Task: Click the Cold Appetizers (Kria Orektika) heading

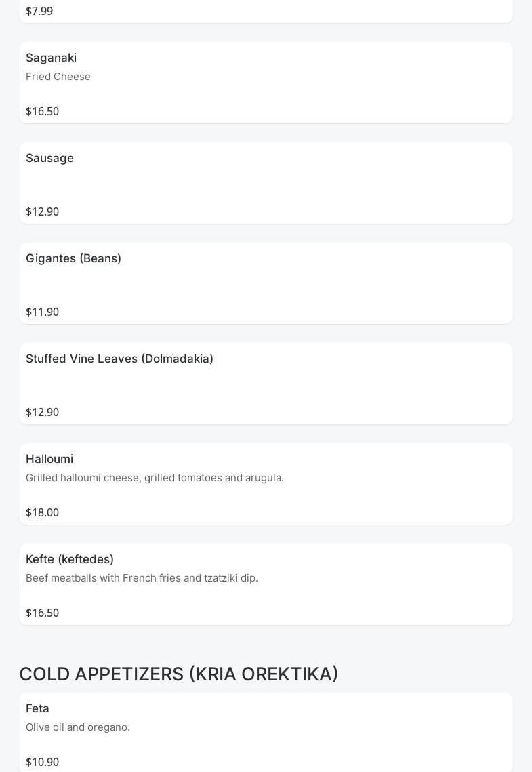Action: point(178,674)
